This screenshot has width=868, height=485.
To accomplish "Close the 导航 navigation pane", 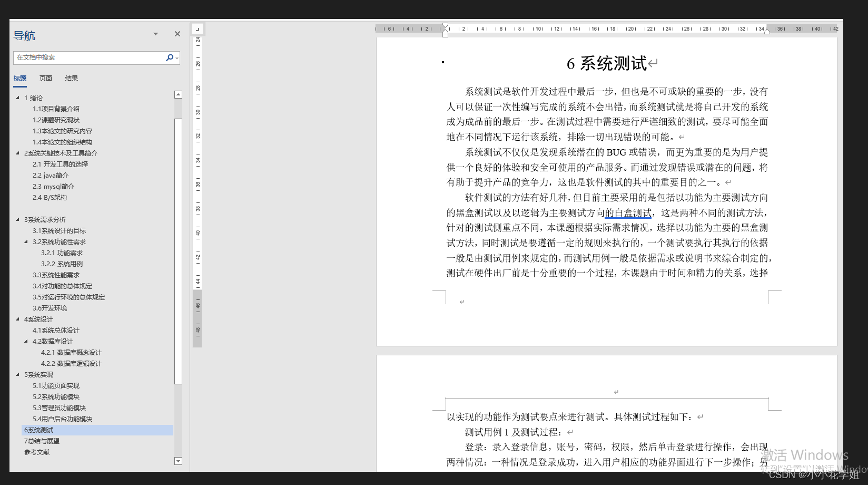I will click(177, 34).
